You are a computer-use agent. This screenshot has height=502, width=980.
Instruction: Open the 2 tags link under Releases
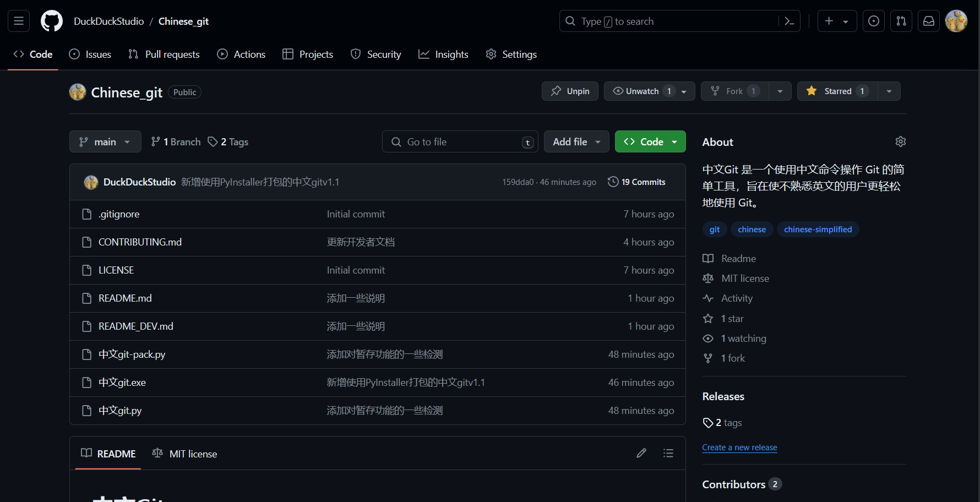coord(722,423)
